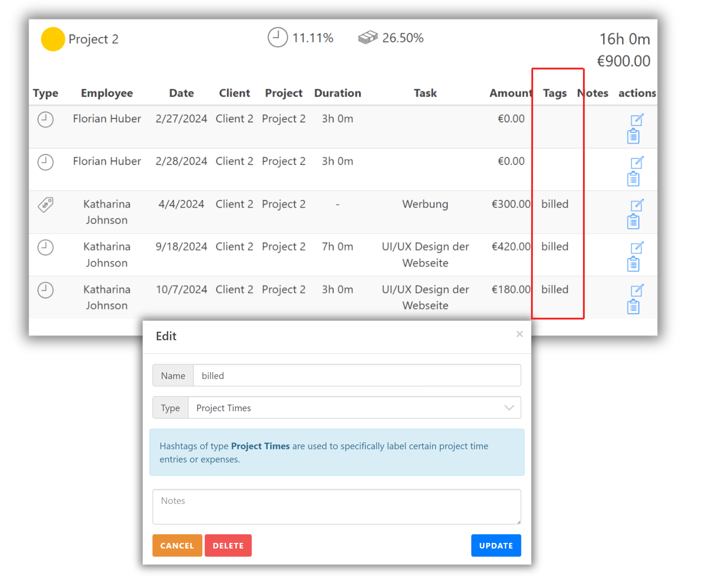706x588 pixels.
Task: Click the billed tag on €420.00 row
Action: (555, 247)
